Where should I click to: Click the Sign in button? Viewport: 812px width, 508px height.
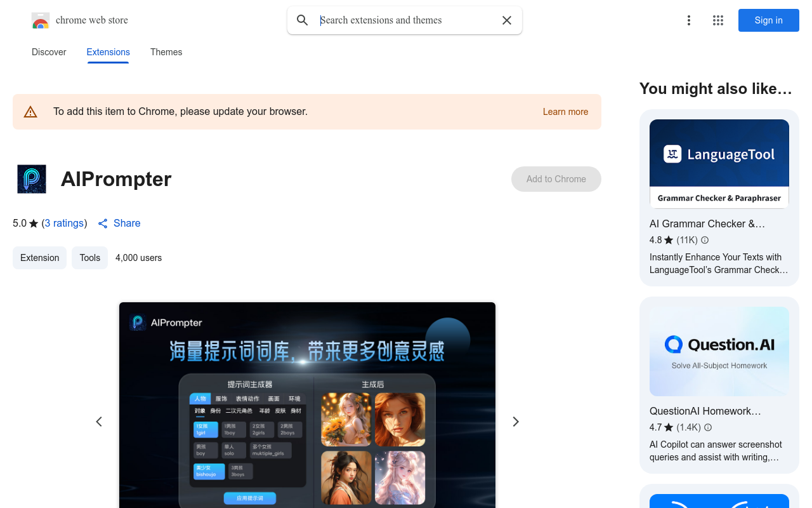pyautogui.click(x=769, y=20)
